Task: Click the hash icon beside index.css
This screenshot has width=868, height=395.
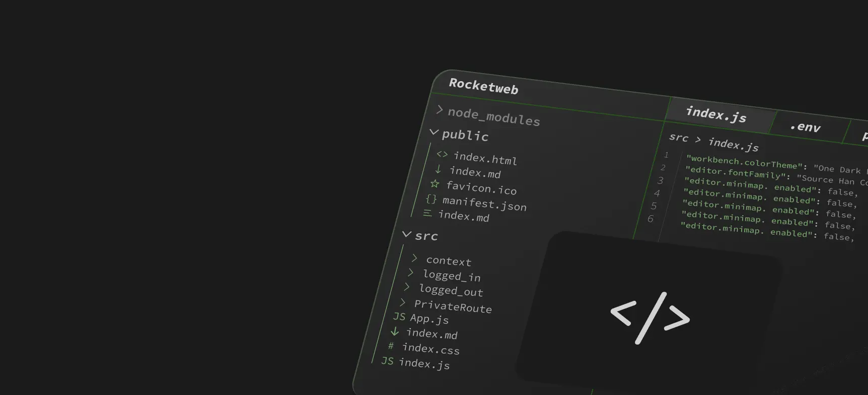Action: 391,346
